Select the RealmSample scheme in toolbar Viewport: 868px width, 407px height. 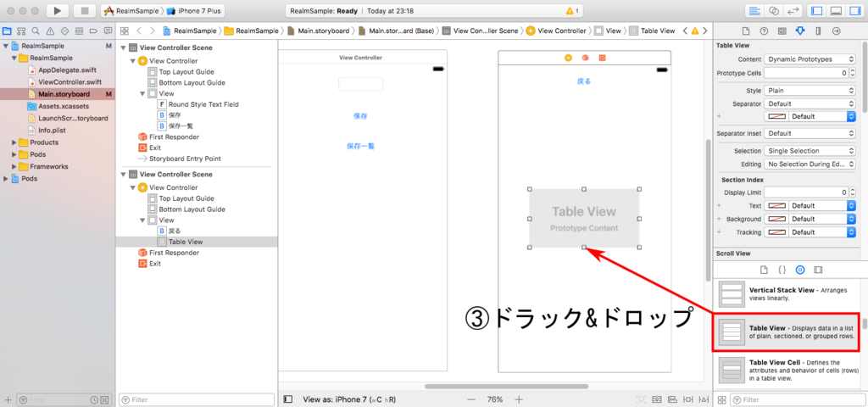[x=131, y=10]
